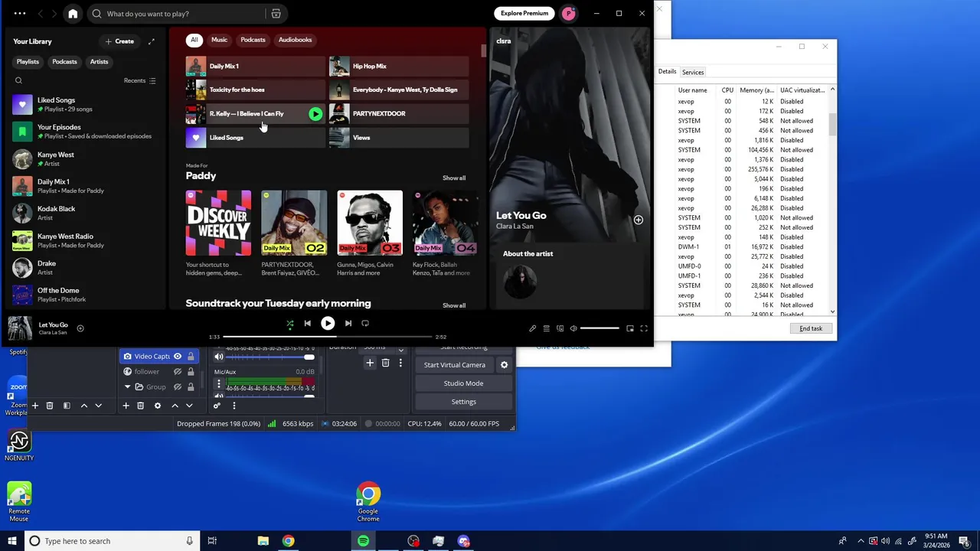Show the Group source

[x=178, y=387]
